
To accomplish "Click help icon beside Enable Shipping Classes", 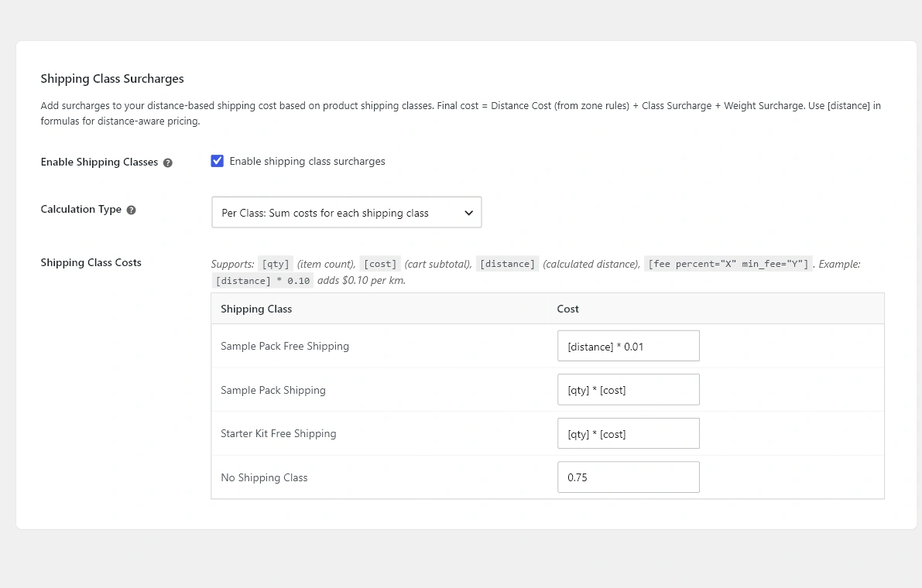I will [x=167, y=162].
